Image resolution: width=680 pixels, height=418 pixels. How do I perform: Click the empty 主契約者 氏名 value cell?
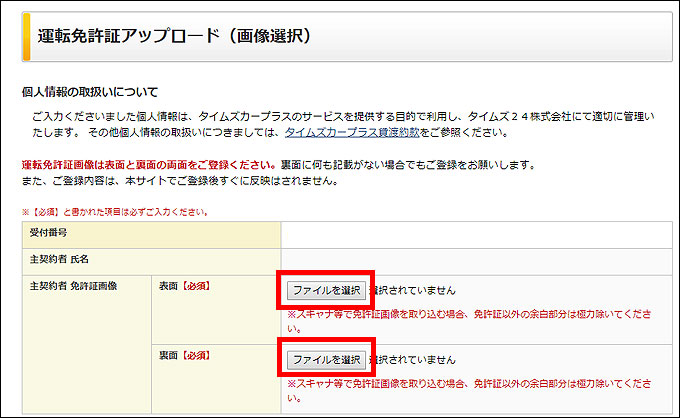(x=477, y=262)
